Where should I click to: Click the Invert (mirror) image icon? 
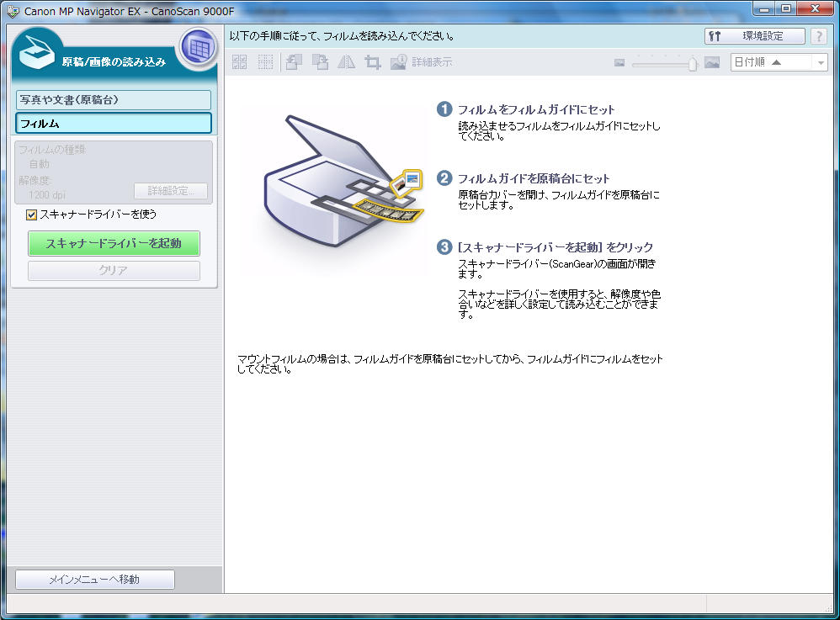pos(346,62)
